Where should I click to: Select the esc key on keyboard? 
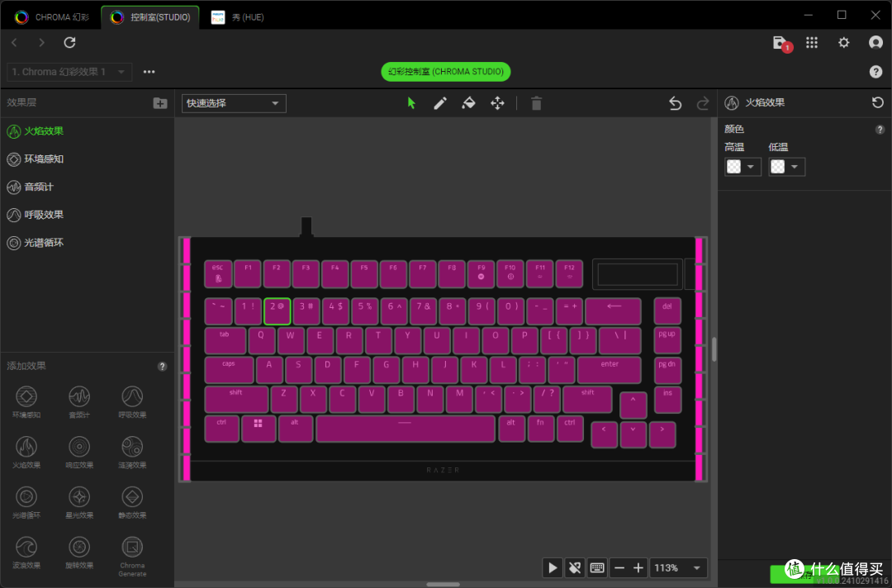pos(218,273)
